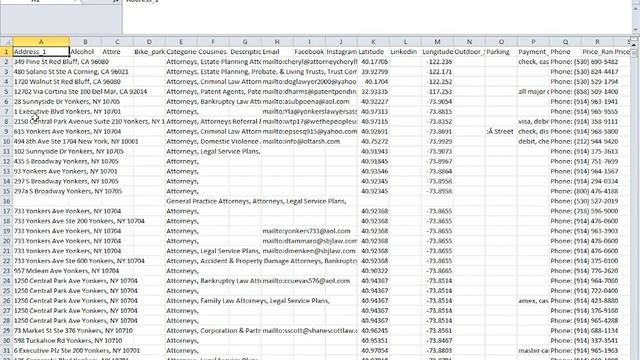This screenshot has width=640, height=360.
Task: Select row 31 header
Action: (6, 351)
